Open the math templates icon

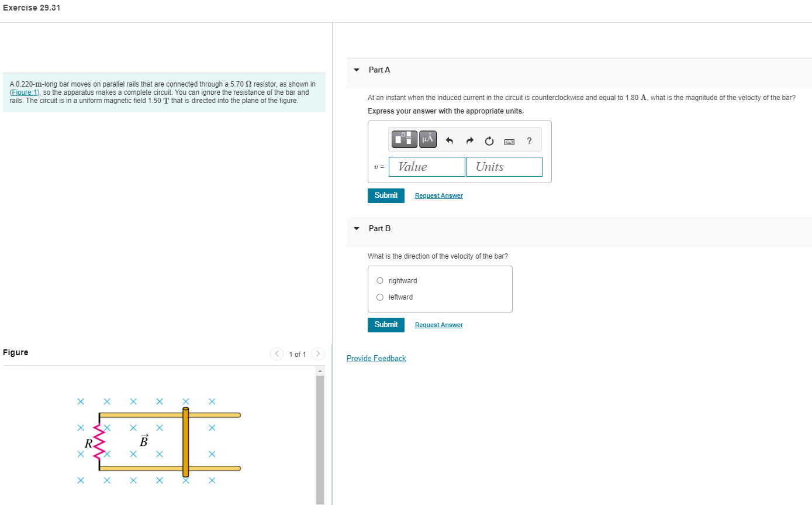tap(404, 139)
